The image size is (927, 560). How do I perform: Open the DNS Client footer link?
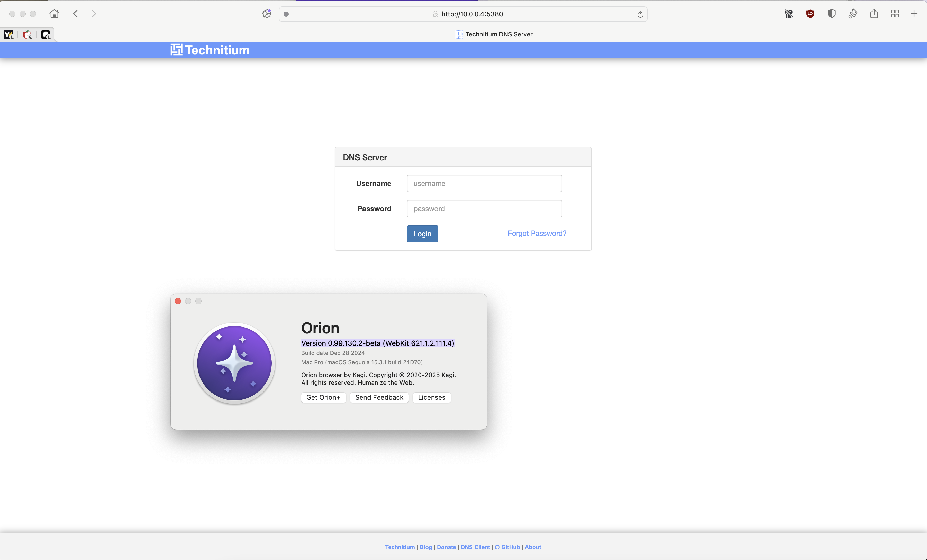click(475, 547)
